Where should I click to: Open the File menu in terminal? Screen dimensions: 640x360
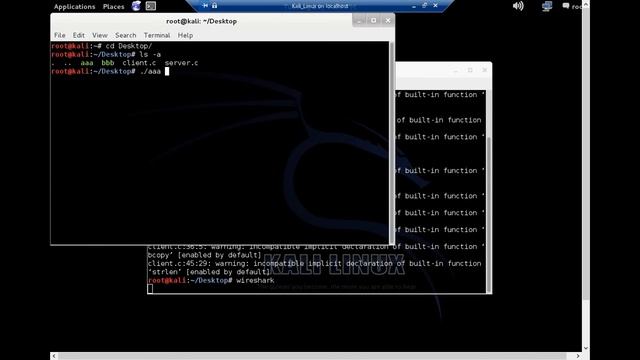(60, 36)
